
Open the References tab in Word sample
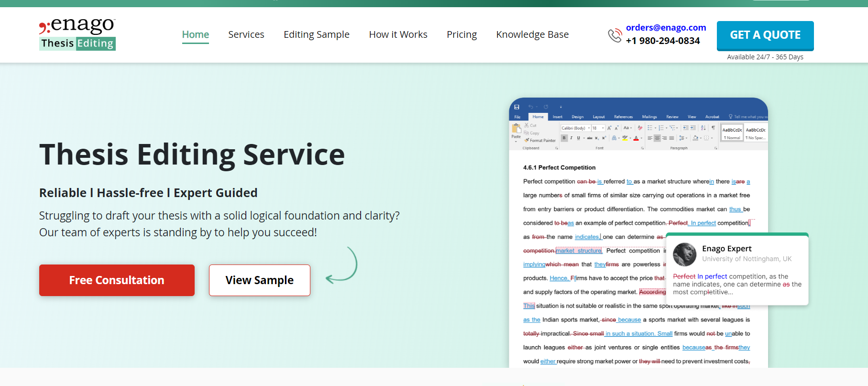coord(624,117)
